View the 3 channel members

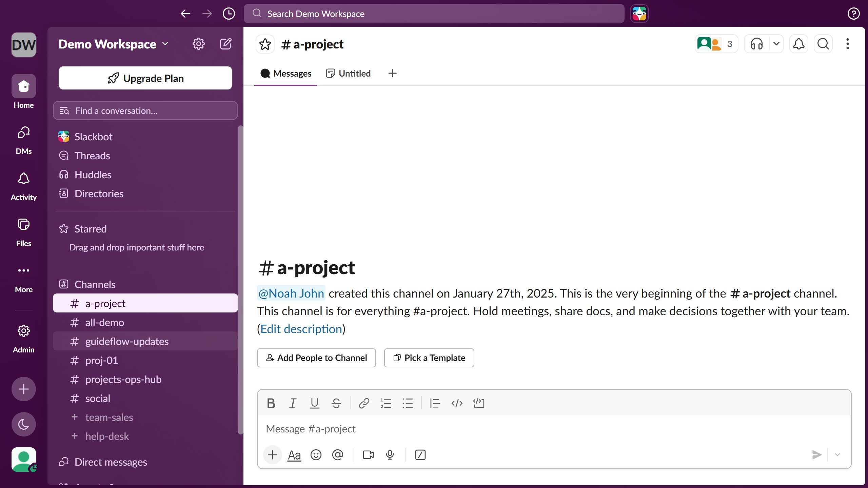(716, 44)
